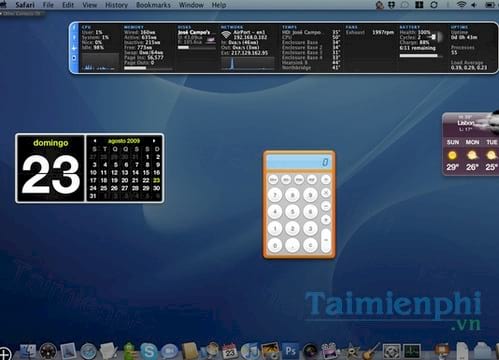
Task: Open the Help menu
Action: pos(219,5)
